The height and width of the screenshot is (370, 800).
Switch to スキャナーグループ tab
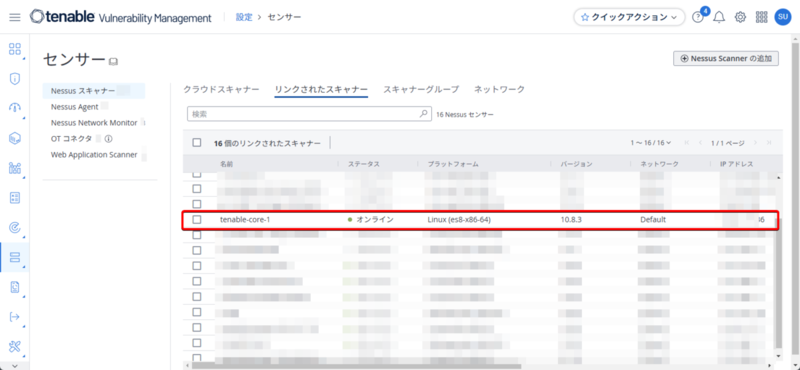(x=421, y=89)
